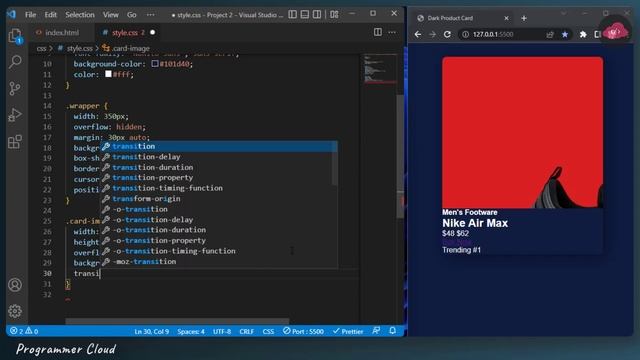Select the -o-transition-property suggestion
Viewport: 640px width, 360px height.
pos(218,240)
